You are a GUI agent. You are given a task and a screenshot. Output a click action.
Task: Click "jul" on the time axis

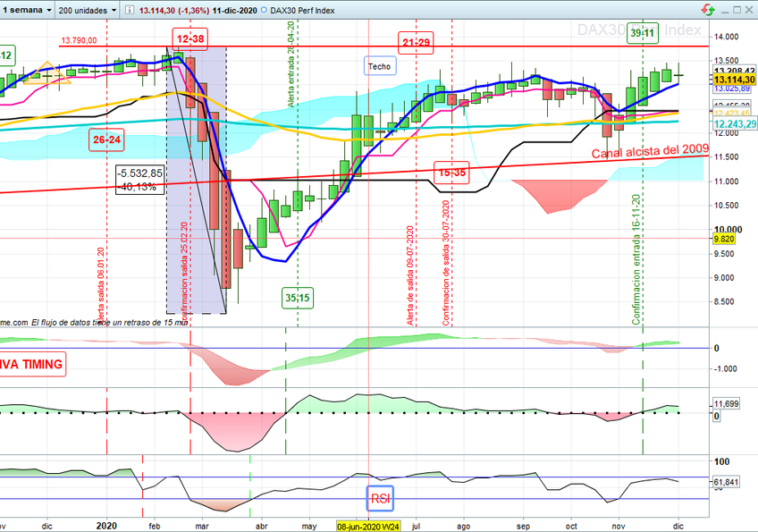416,527
